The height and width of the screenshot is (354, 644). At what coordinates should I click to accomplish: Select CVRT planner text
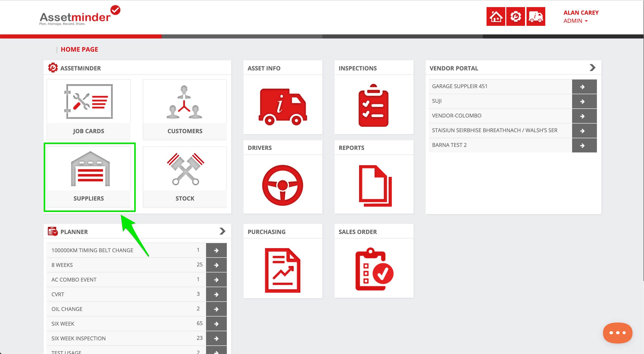point(58,294)
